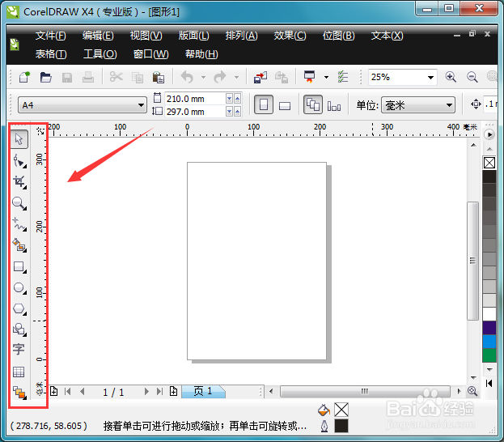Open the 工具(O) menu
This screenshot has height=442, width=504.
pyautogui.click(x=100, y=53)
